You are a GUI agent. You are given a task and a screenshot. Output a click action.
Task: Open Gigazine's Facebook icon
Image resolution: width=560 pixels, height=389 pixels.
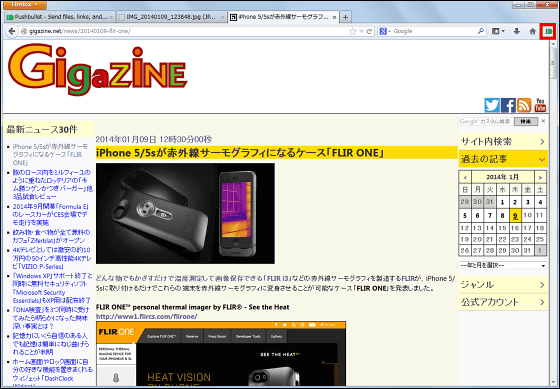508,105
